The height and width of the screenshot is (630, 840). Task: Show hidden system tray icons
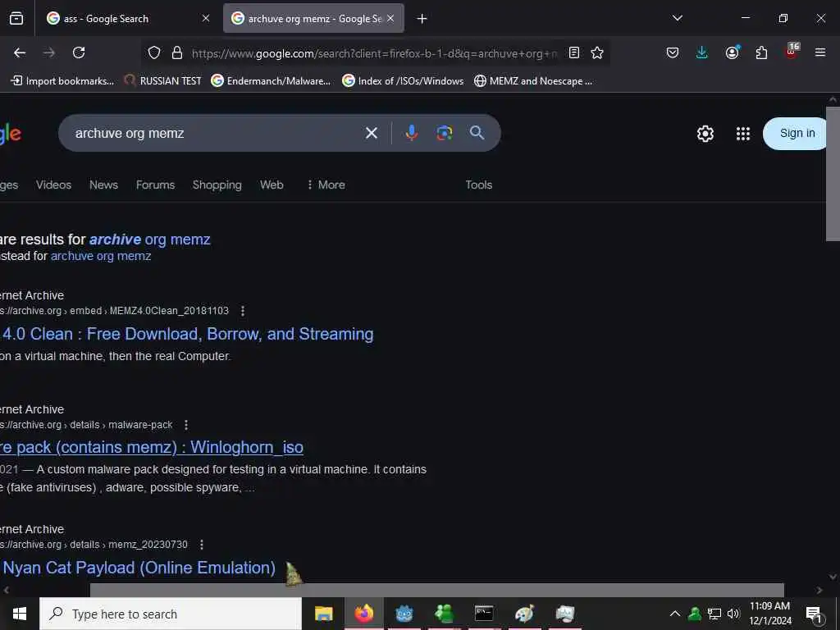point(675,614)
